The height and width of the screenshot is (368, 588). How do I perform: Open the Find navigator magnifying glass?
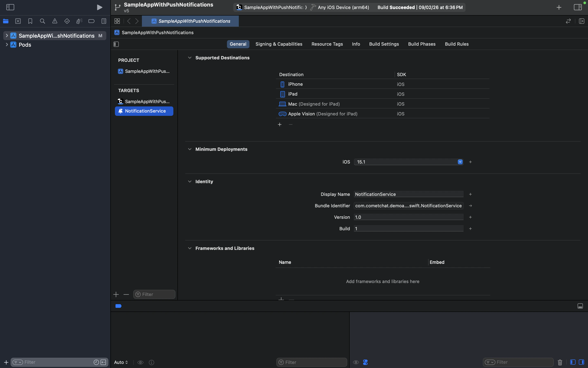coord(43,21)
